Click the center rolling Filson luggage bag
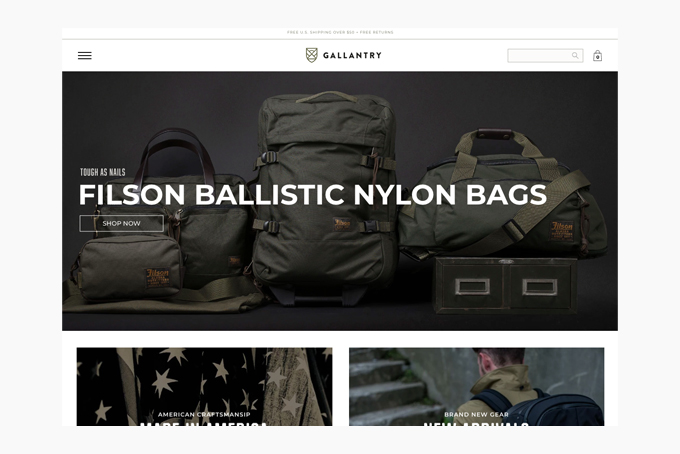The image size is (680, 454). [325, 197]
